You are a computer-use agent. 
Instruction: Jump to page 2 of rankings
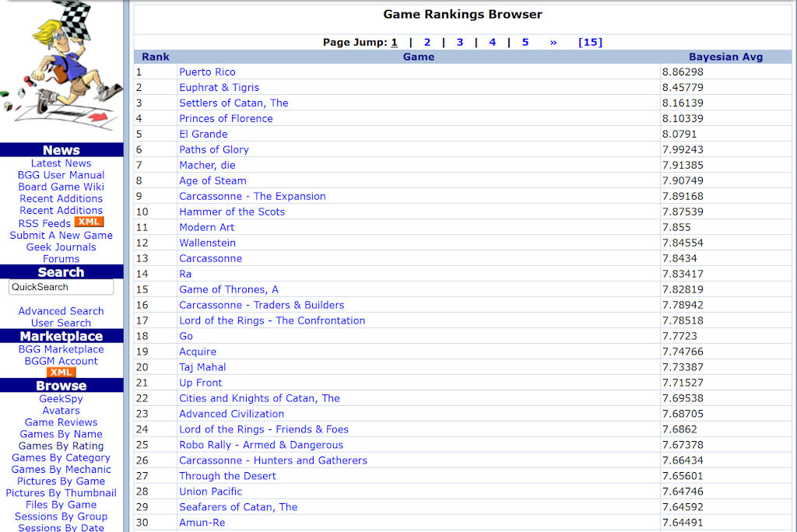click(427, 42)
